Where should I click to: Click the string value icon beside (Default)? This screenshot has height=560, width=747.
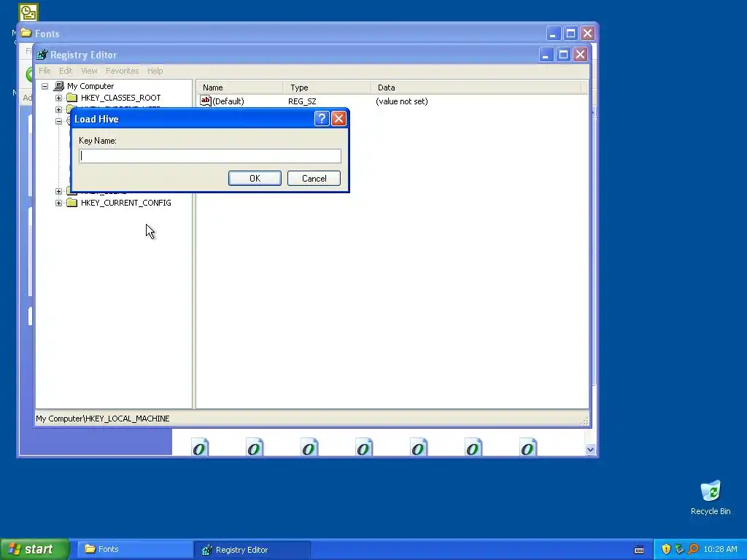pos(205,101)
